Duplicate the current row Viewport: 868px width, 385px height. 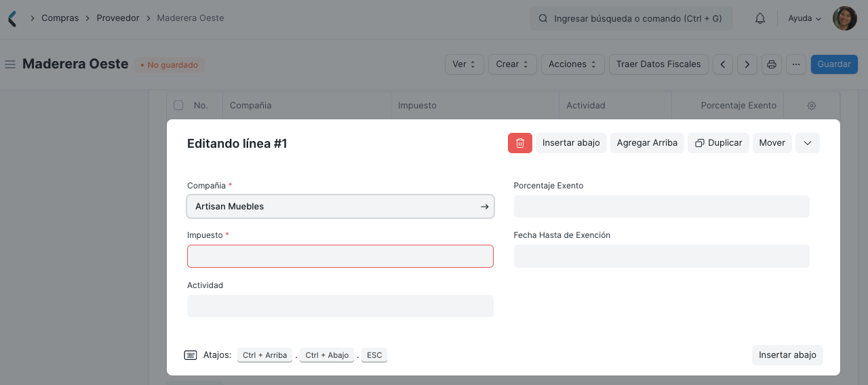tap(718, 143)
